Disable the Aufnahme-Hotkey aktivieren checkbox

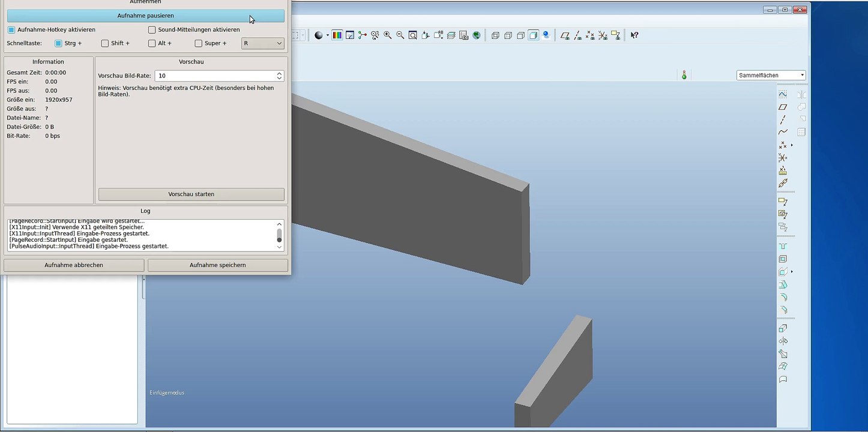11,29
